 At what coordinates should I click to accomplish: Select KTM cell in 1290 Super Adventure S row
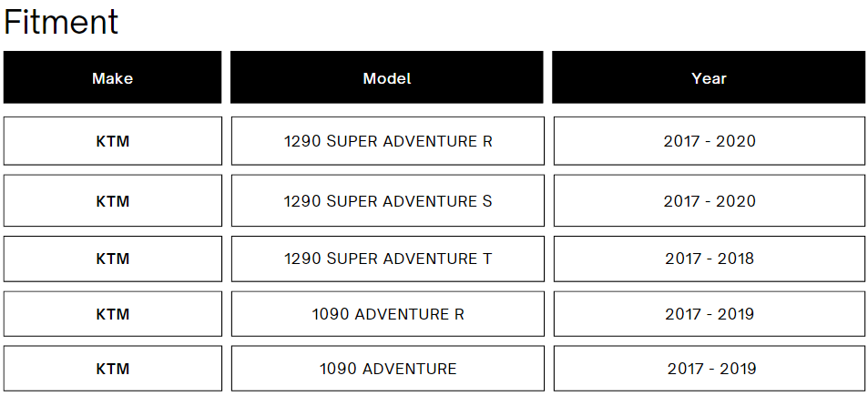click(112, 201)
